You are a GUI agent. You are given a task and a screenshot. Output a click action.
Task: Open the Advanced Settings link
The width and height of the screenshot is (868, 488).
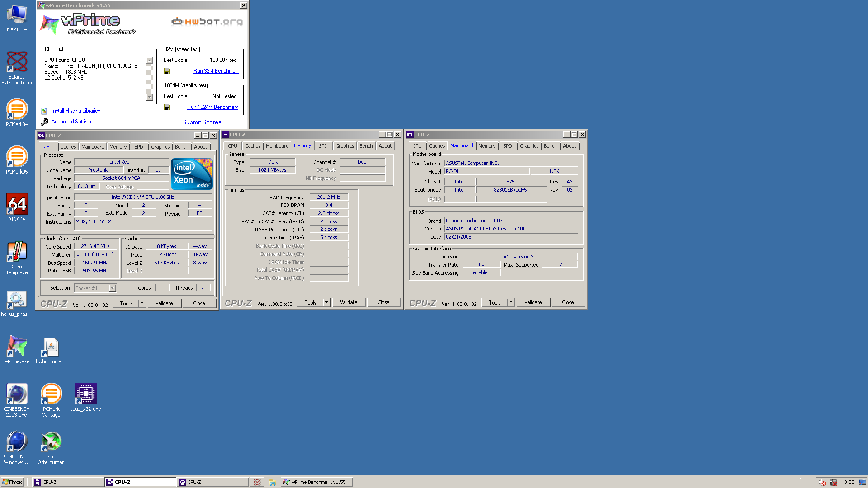pyautogui.click(x=72, y=122)
